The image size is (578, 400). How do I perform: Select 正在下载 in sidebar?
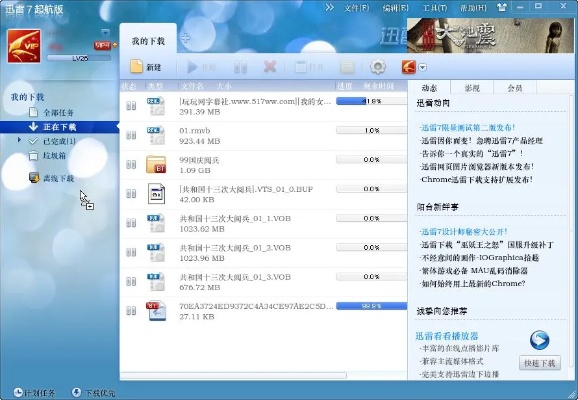(x=59, y=127)
